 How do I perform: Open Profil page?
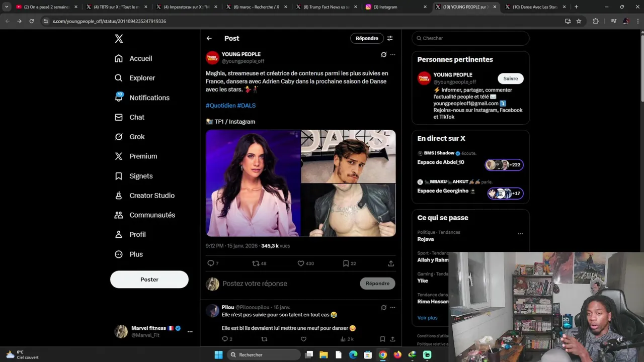point(130,234)
